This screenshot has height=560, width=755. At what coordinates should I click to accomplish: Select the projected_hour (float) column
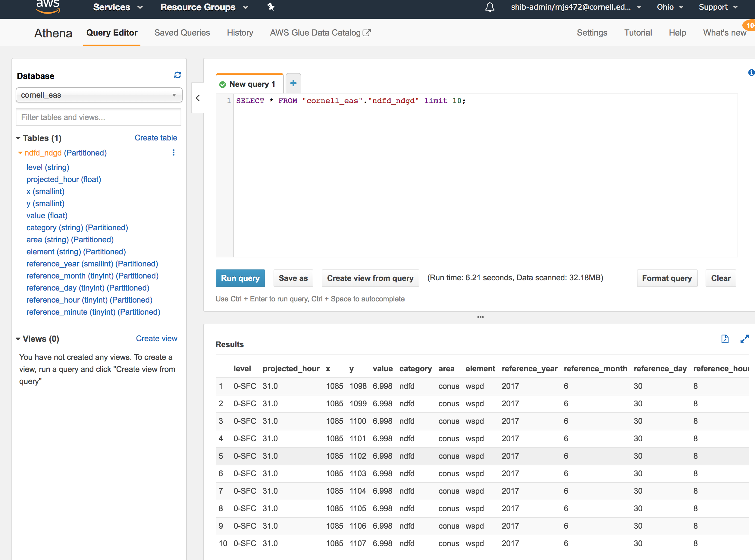click(64, 179)
